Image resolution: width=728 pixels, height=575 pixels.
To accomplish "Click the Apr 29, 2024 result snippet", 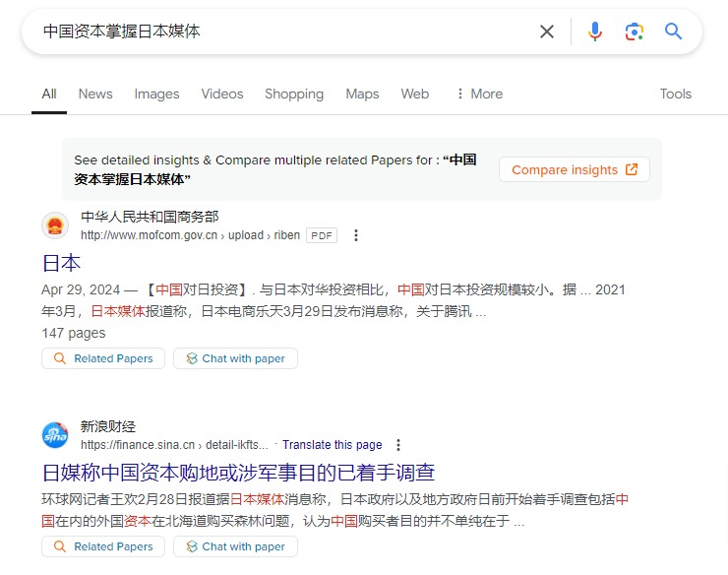I will click(x=333, y=300).
